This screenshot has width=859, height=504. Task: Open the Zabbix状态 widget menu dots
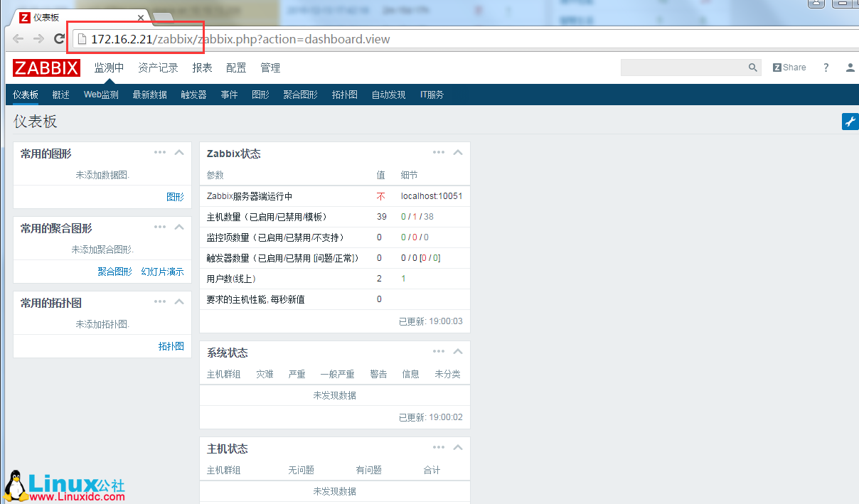438,152
